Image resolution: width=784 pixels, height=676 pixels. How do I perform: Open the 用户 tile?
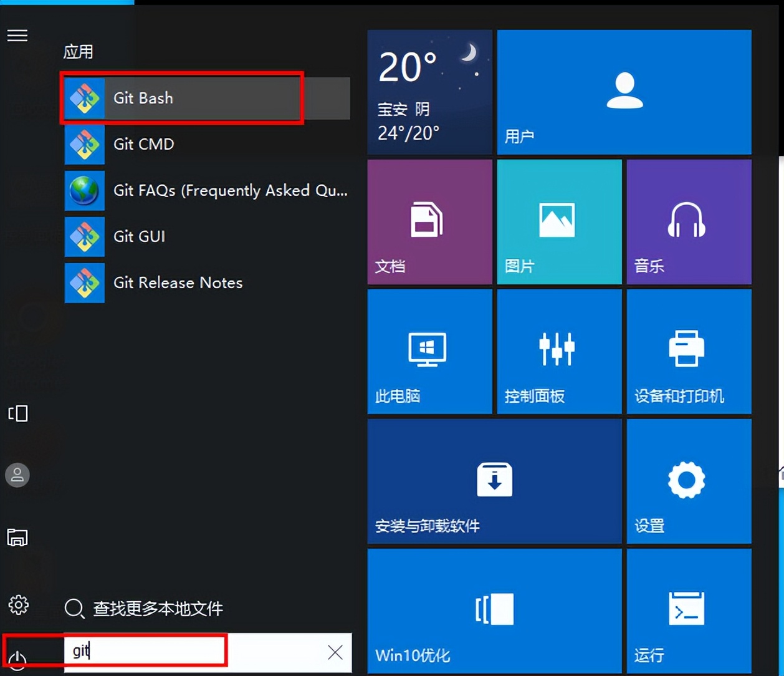624,92
